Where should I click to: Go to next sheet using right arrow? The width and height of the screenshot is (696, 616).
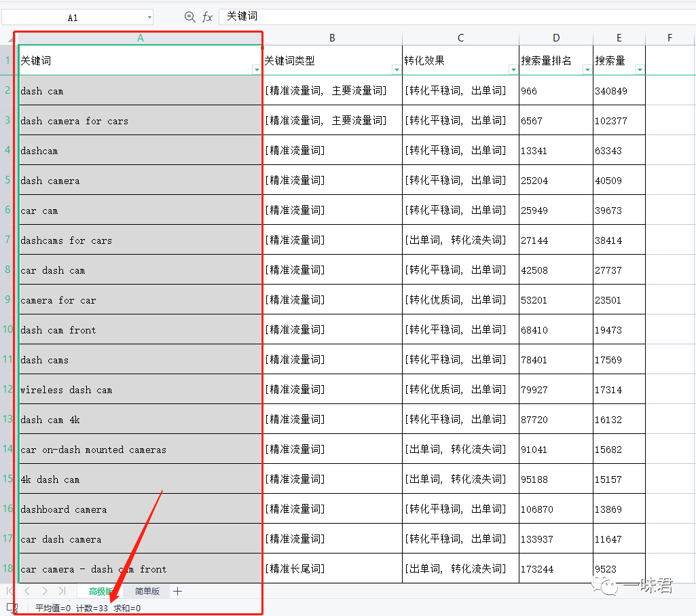pos(45,592)
